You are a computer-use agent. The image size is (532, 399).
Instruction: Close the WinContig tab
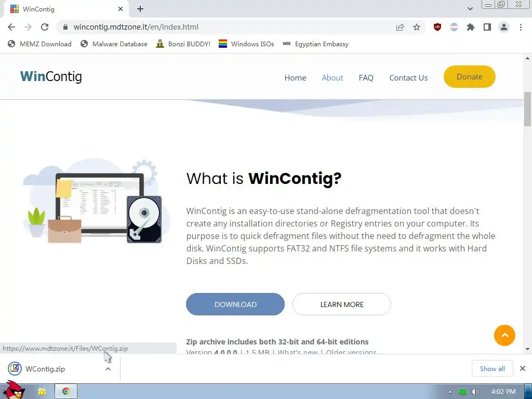pyautogui.click(x=121, y=9)
